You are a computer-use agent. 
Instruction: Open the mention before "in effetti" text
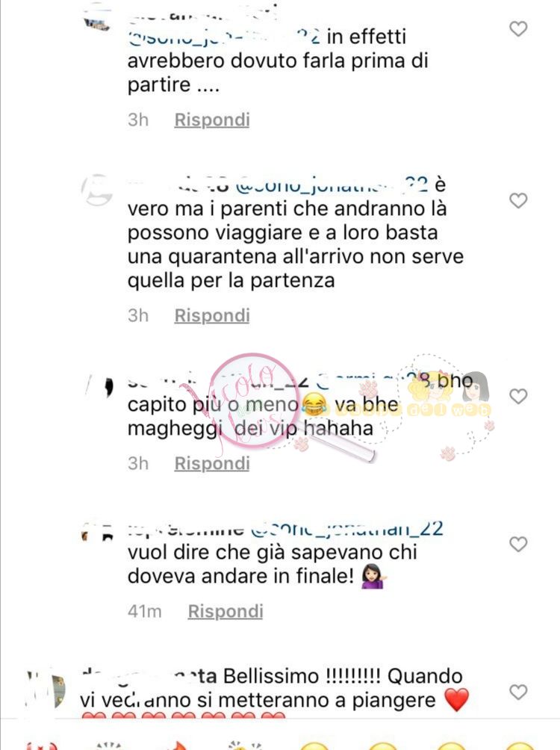224,37
